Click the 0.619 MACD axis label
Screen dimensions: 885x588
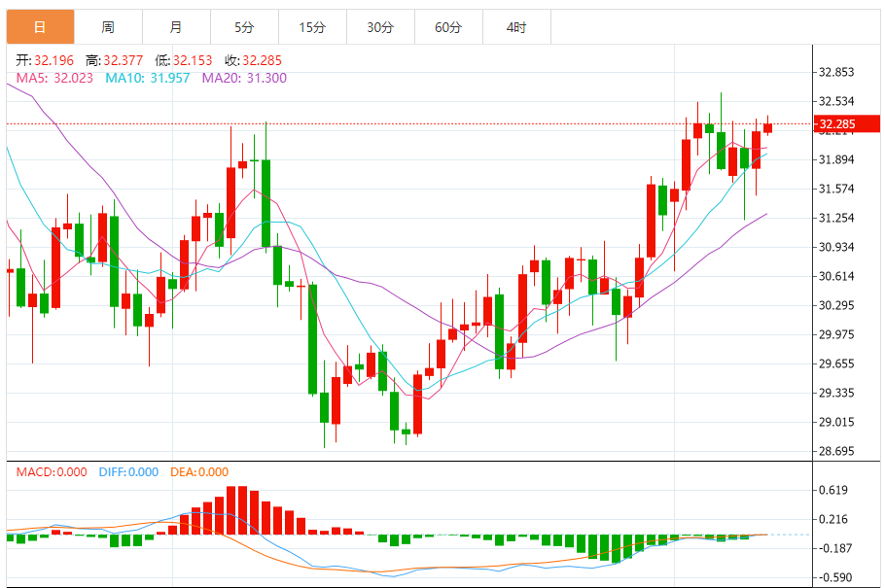[x=834, y=490]
